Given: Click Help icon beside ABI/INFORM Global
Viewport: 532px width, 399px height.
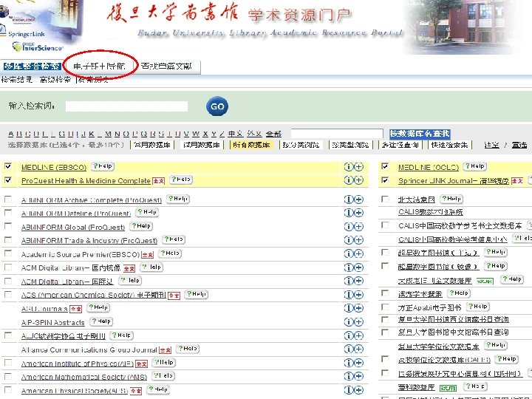Looking at the screenshot, I should point(141,226).
